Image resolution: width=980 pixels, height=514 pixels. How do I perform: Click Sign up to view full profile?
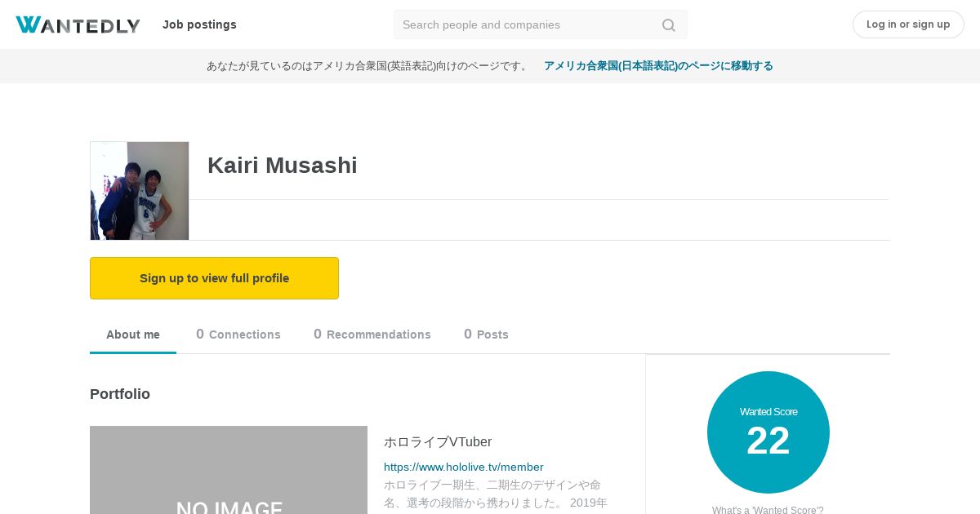214,278
